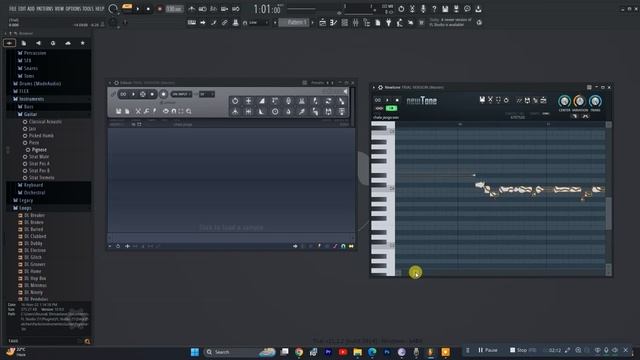Show the channel rack icon

[x=344, y=22]
